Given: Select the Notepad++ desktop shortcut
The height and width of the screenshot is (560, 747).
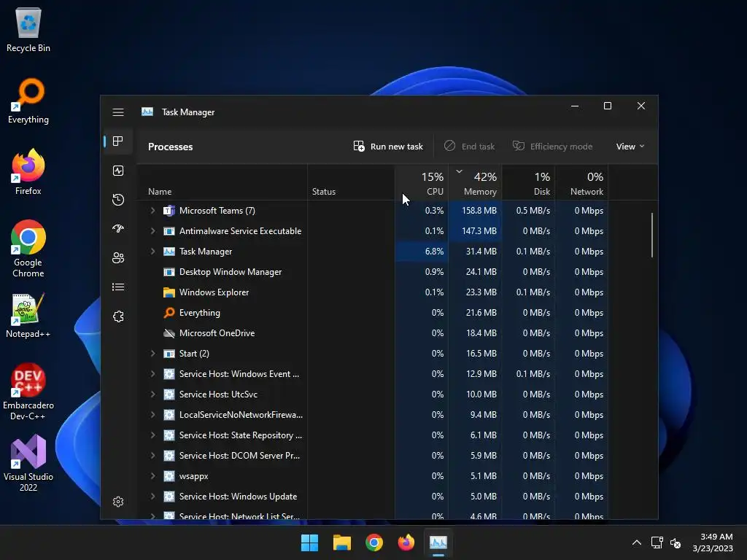Looking at the screenshot, I should coord(28,315).
